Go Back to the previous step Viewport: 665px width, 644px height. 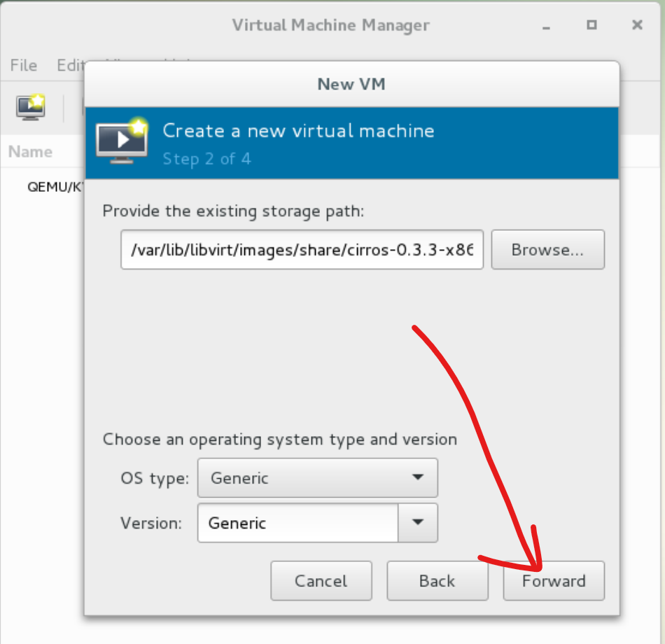[437, 580]
